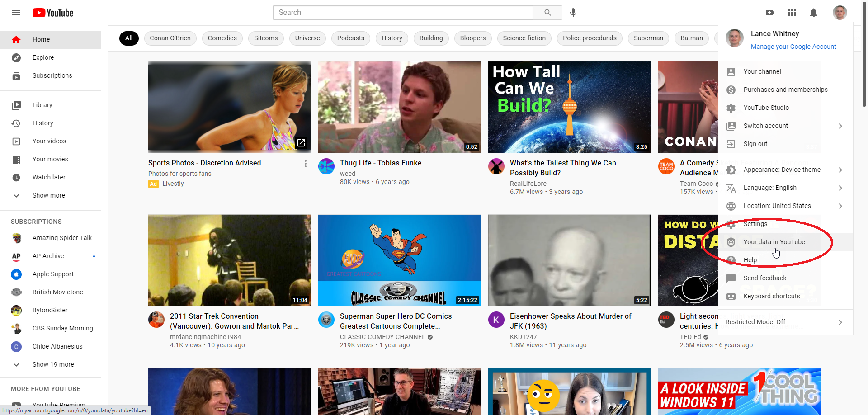Open Explore in the sidebar

[51, 58]
